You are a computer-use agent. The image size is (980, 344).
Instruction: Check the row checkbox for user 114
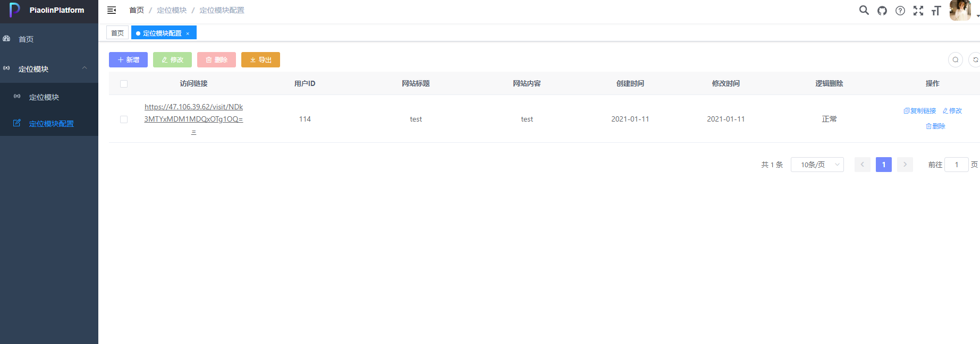124,119
